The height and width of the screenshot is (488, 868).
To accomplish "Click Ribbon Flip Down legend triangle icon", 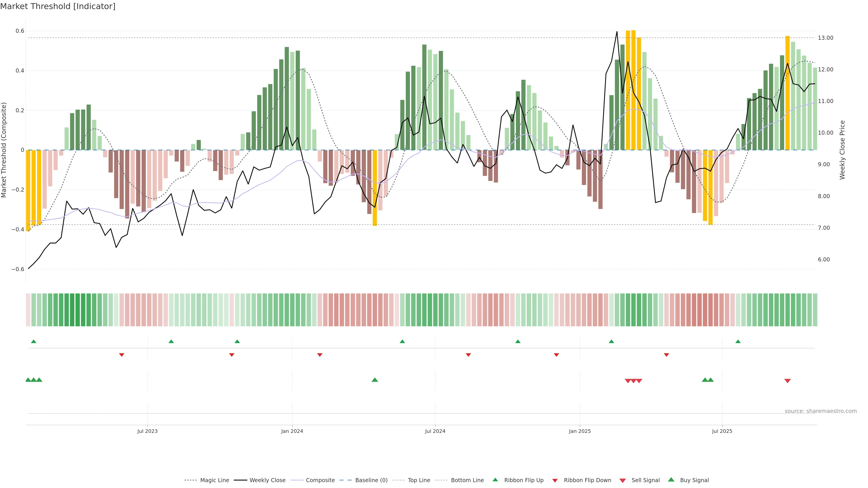I will pyautogui.click(x=555, y=481).
